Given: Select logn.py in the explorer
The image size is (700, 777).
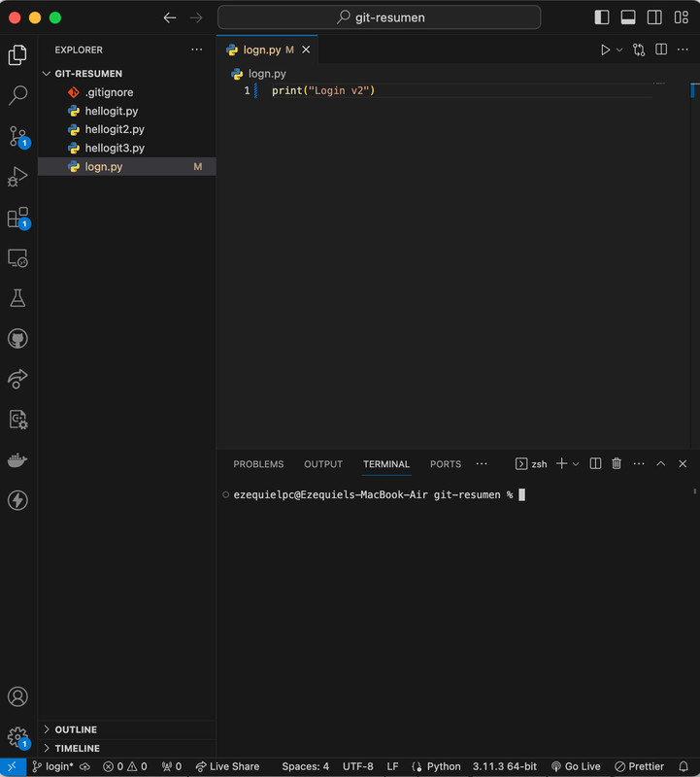Looking at the screenshot, I should point(127,166).
